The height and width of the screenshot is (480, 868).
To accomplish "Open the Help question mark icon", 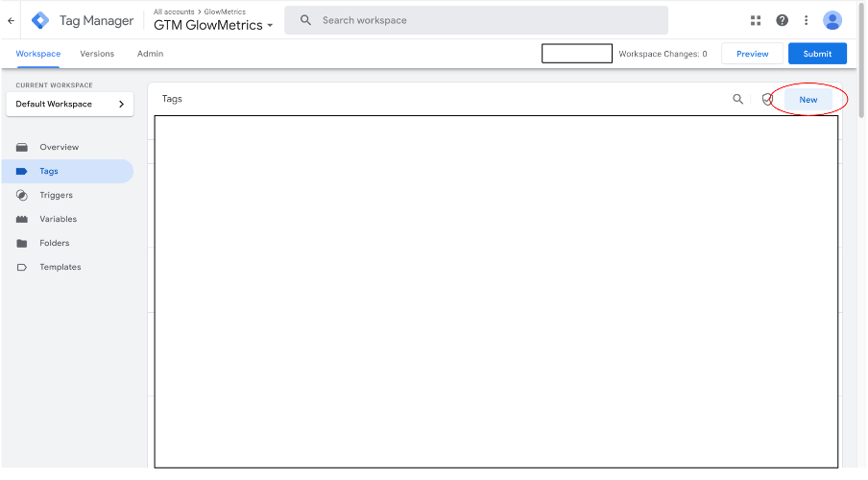I will point(782,20).
